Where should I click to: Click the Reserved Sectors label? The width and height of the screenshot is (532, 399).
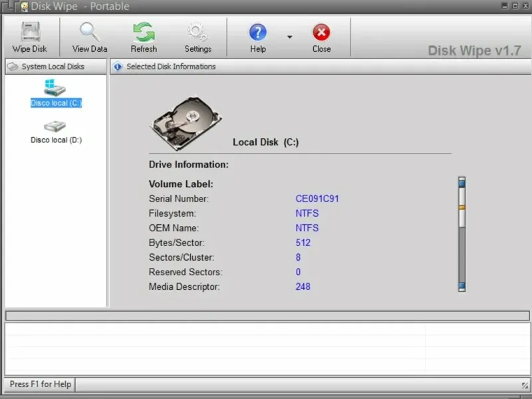[x=186, y=272]
